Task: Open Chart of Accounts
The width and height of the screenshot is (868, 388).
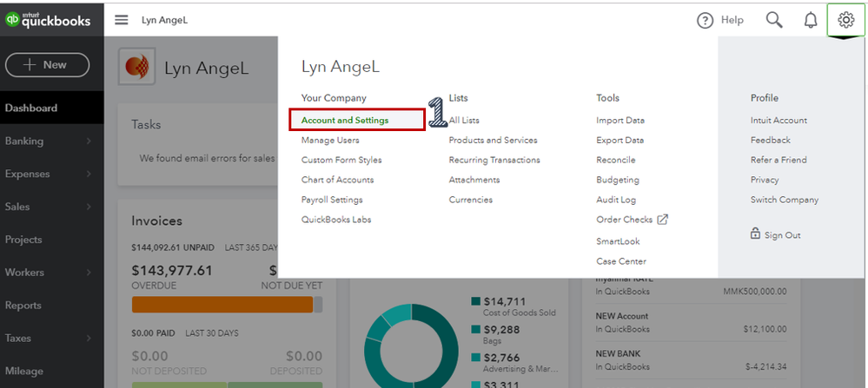Action: pyautogui.click(x=337, y=180)
